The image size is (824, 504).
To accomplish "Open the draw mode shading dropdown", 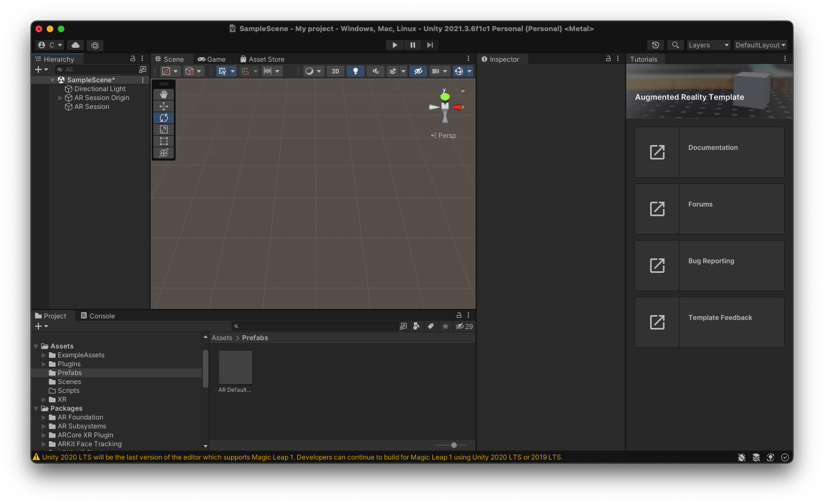I will 313,71.
